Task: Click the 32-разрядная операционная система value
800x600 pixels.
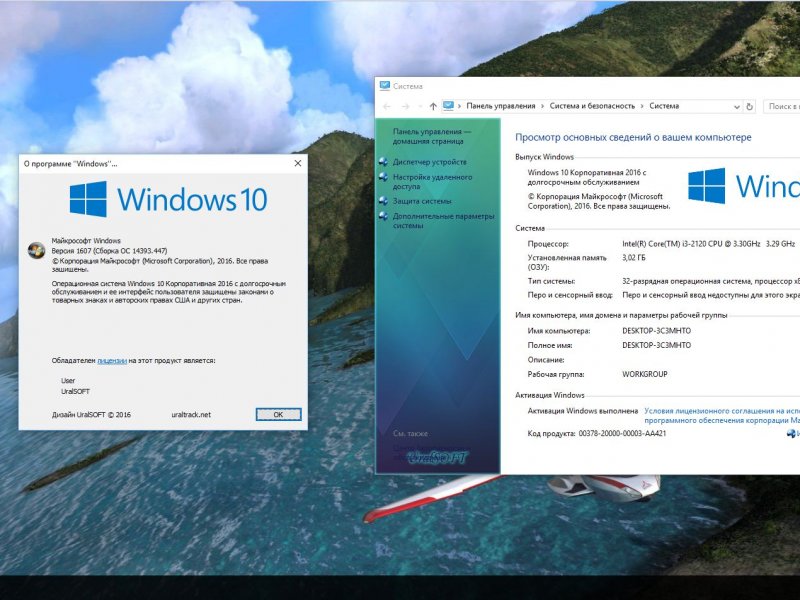Action: (711, 281)
